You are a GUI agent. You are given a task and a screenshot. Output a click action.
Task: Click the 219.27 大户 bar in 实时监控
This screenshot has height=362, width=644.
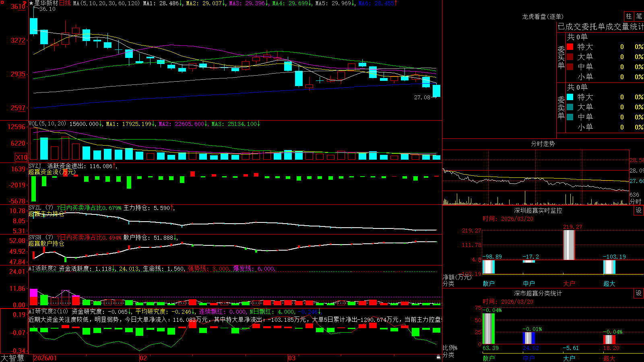coord(569,245)
